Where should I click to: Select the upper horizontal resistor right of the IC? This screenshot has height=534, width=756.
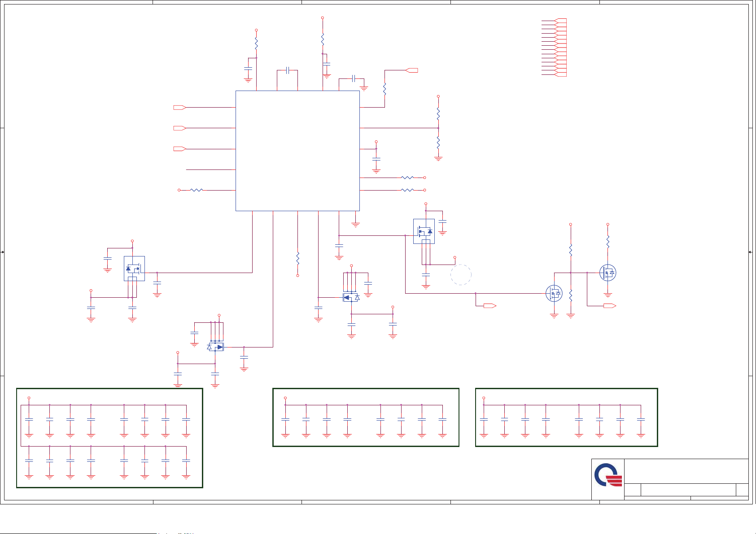pyautogui.click(x=407, y=178)
